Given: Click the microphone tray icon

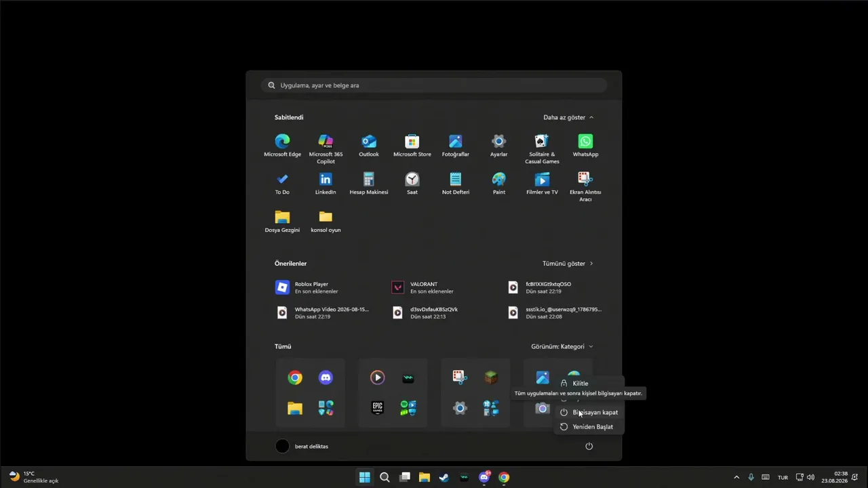Looking at the screenshot, I should 751,477.
